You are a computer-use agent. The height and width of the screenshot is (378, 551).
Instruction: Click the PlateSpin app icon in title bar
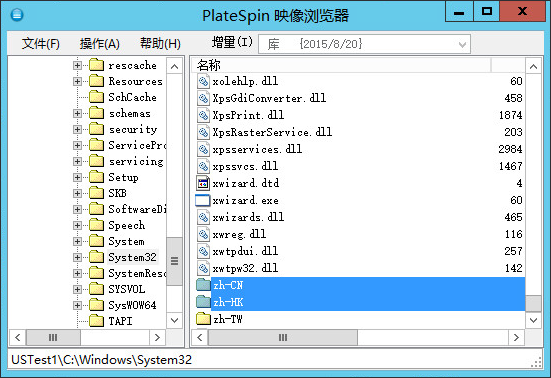click(x=17, y=15)
